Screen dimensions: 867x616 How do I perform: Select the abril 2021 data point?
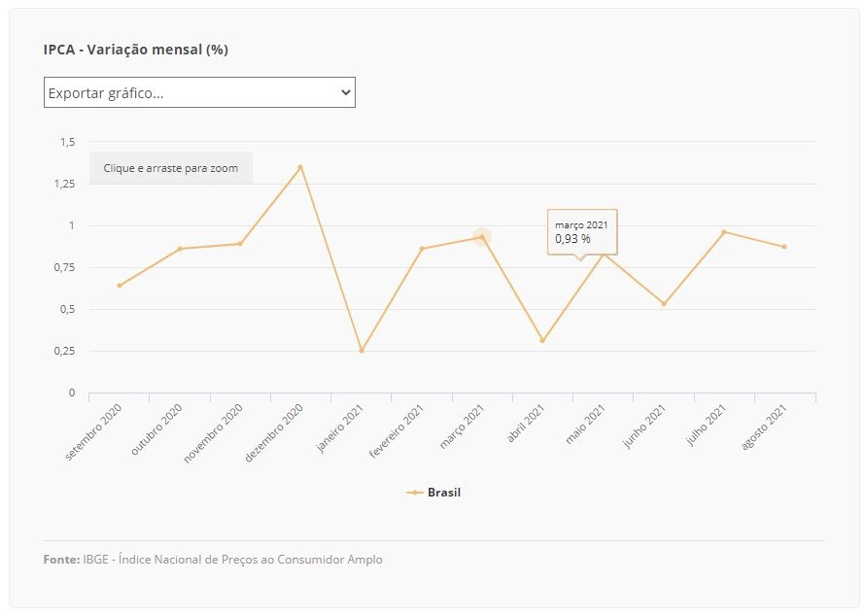542,341
